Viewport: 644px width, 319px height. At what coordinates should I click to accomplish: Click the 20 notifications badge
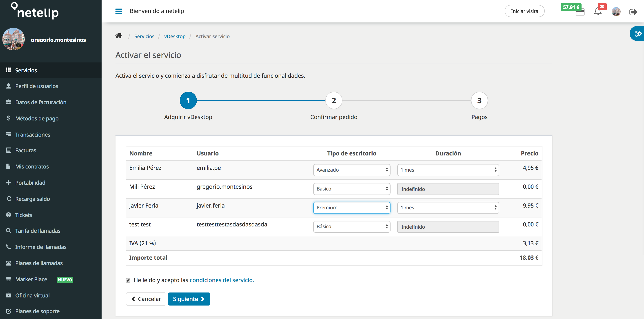(602, 7)
